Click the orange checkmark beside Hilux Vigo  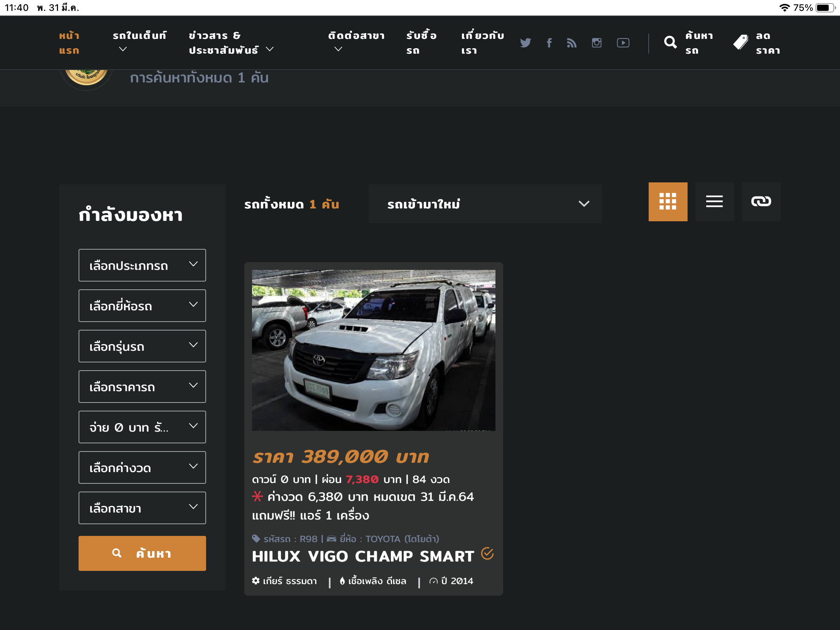coord(487,553)
